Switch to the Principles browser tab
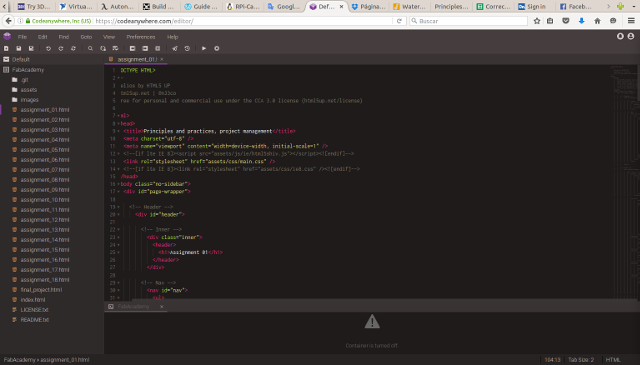The height and width of the screenshot is (365, 640). coord(451,7)
